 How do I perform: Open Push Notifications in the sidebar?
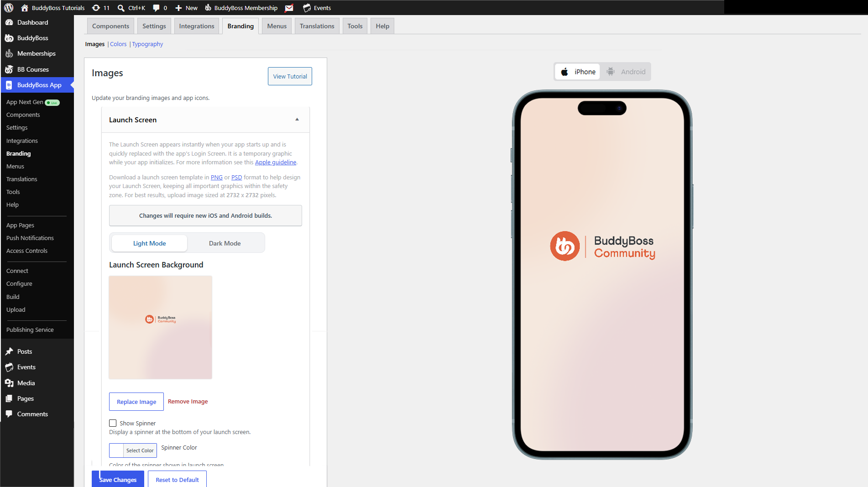pos(30,238)
